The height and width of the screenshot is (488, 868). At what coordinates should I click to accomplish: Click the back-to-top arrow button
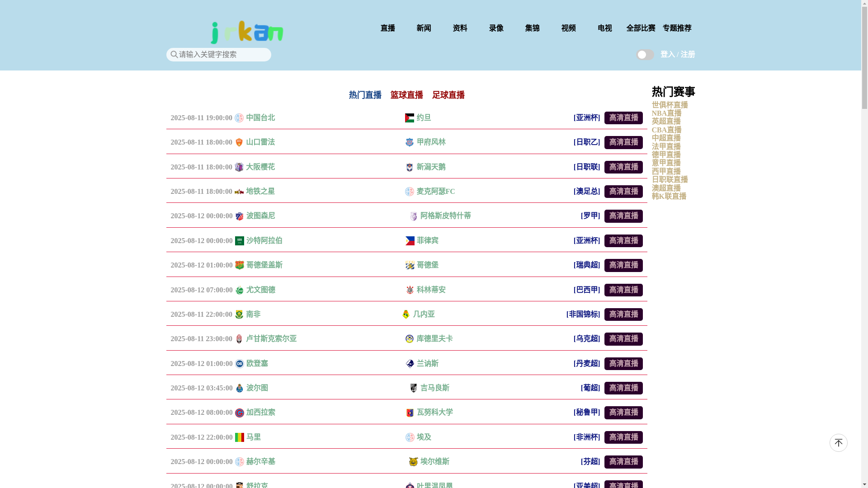(838, 443)
